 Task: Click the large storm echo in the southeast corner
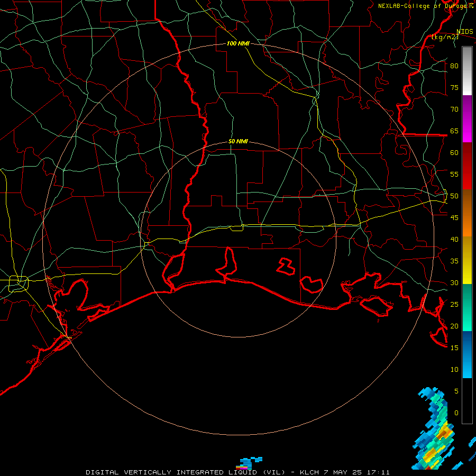(x=434, y=429)
